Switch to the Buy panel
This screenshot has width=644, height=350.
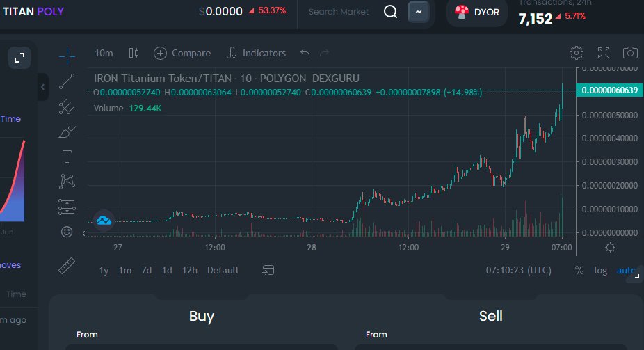(201, 316)
